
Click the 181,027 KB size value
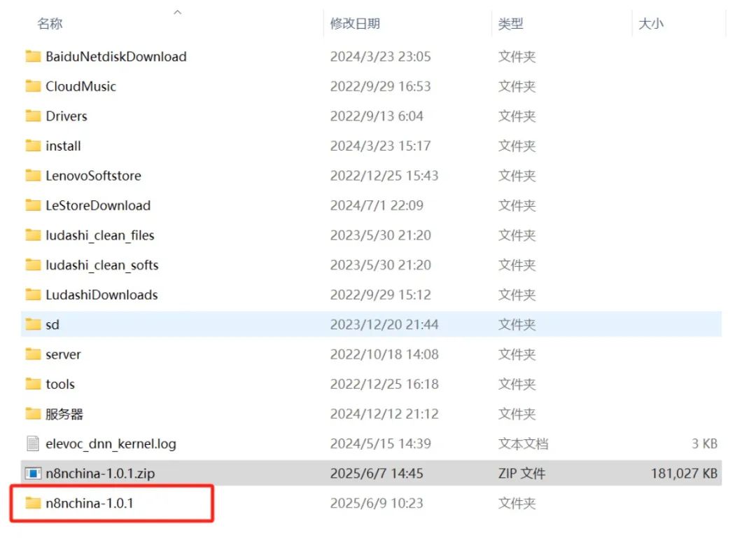click(684, 474)
